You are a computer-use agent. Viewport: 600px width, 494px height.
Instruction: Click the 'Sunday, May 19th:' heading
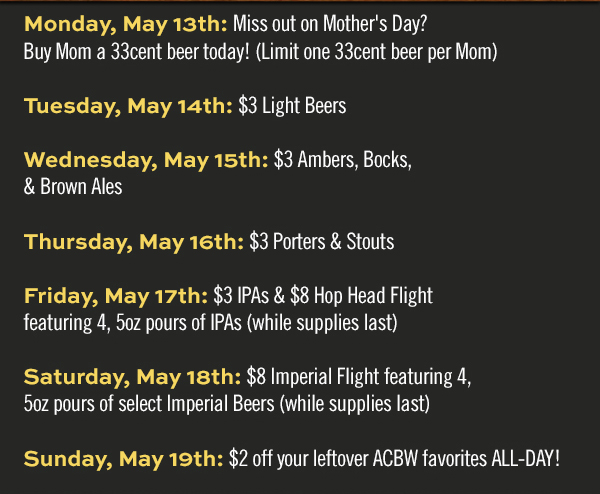pos(124,459)
